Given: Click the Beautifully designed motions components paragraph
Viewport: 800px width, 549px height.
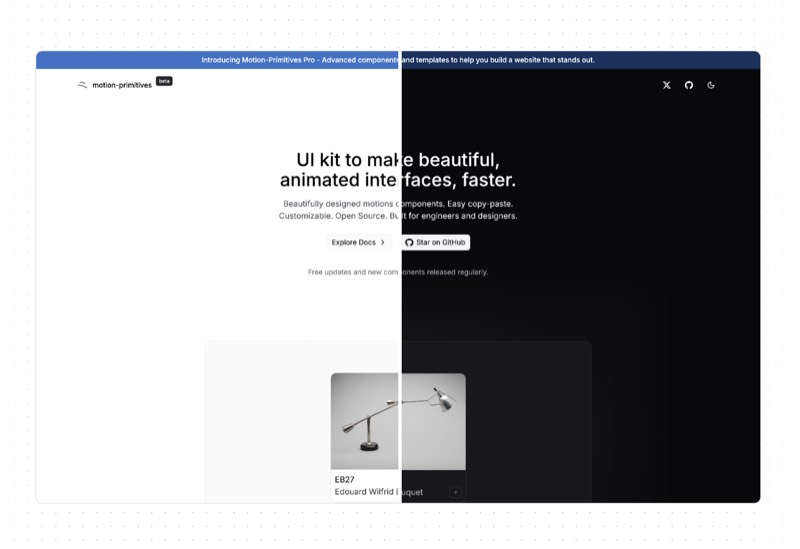Looking at the screenshot, I should (398, 210).
